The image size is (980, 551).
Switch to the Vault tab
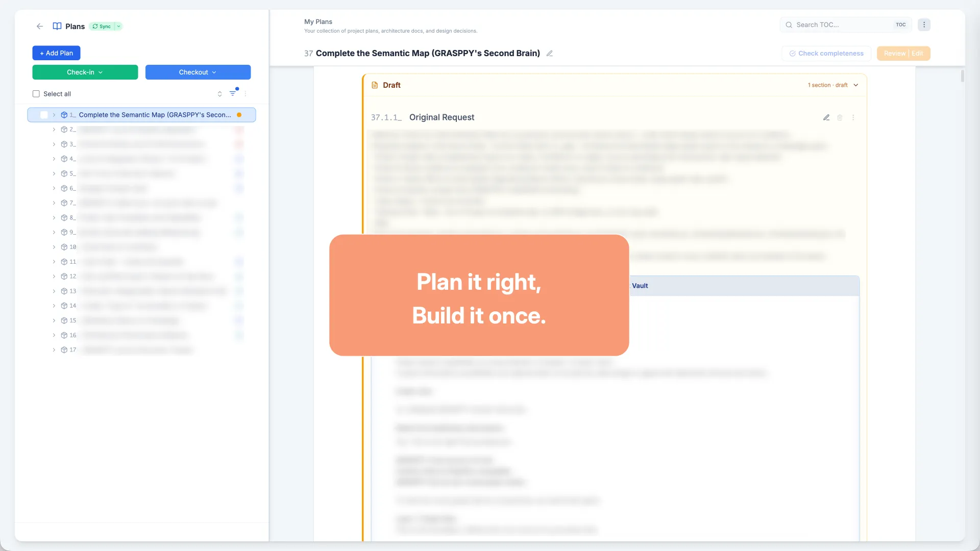(640, 286)
